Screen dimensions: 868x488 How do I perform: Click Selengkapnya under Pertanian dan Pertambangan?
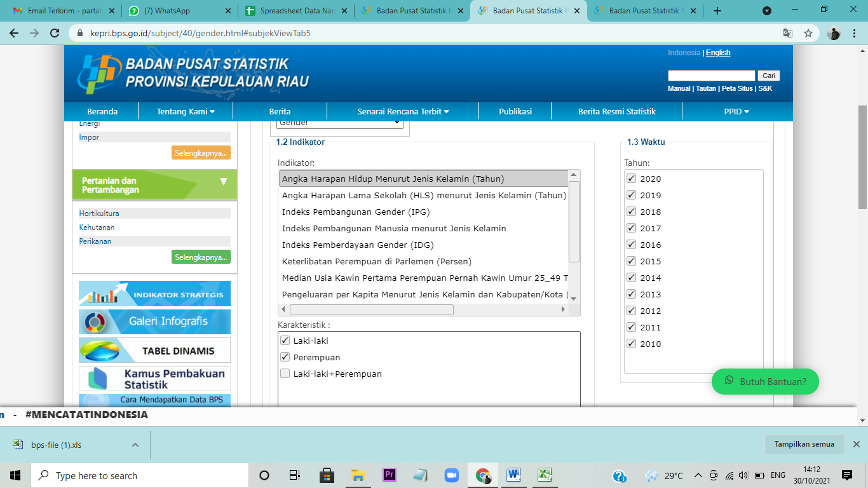[201, 257]
